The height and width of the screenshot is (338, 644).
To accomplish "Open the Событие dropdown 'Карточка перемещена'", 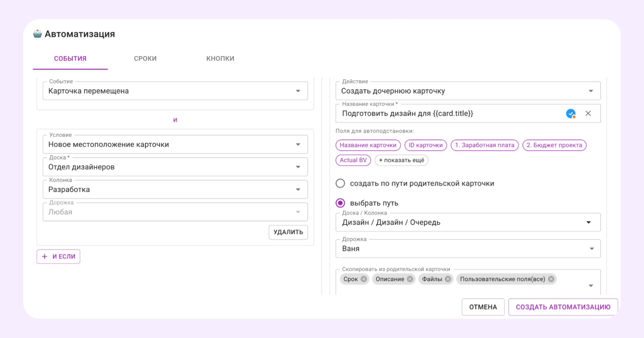I will (175, 91).
